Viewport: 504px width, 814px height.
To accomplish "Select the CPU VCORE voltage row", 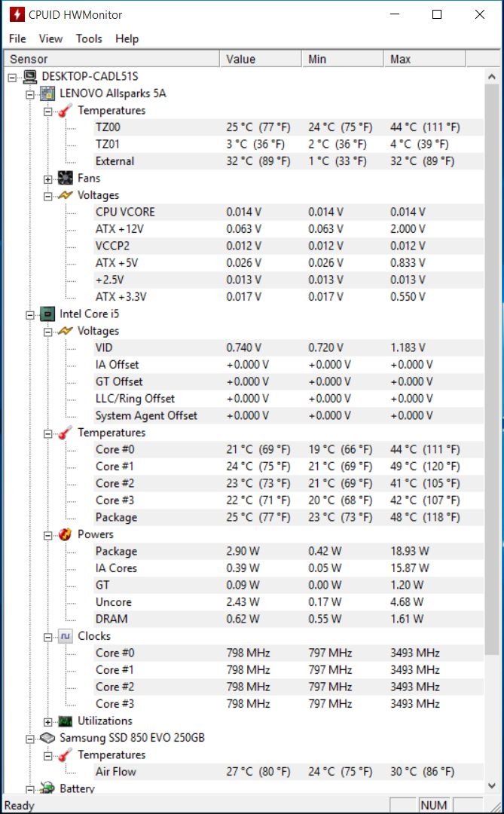I will [288, 213].
